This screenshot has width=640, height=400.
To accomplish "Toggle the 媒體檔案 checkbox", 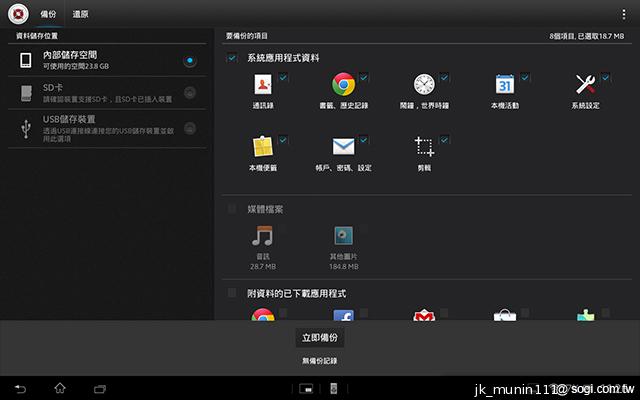I will [x=232, y=209].
